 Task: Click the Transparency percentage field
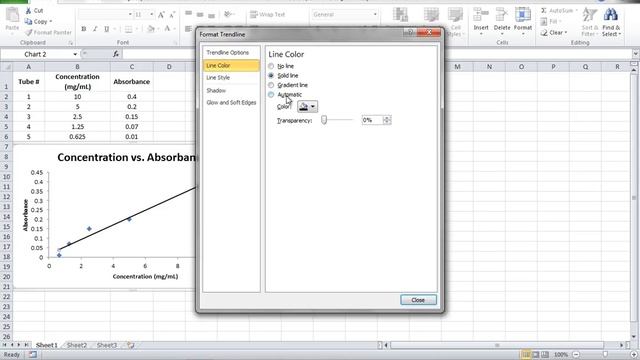(372, 120)
